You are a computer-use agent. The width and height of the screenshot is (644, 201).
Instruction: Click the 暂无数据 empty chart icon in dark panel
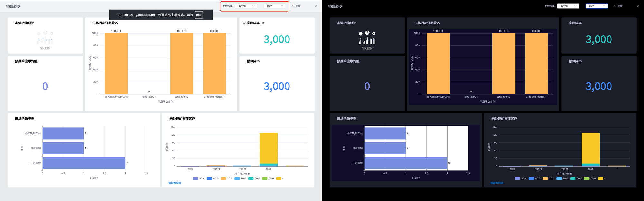pos(367,38)
